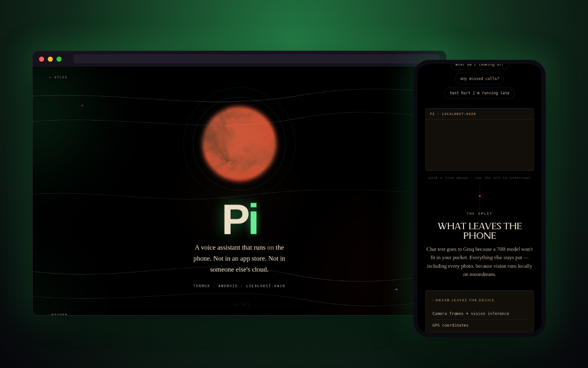This screenshot has height=368, width=588.
Task: Tap the 'what am I looking at?' chip
Action: point(480,65)
